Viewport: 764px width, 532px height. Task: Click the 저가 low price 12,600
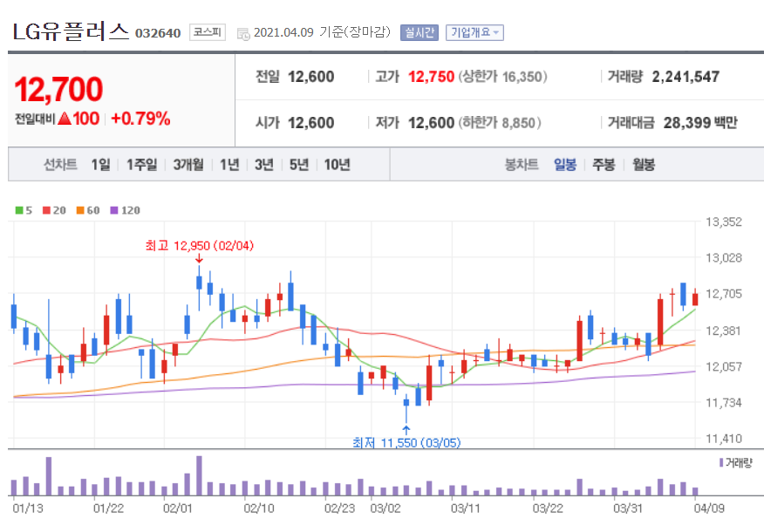431,123
